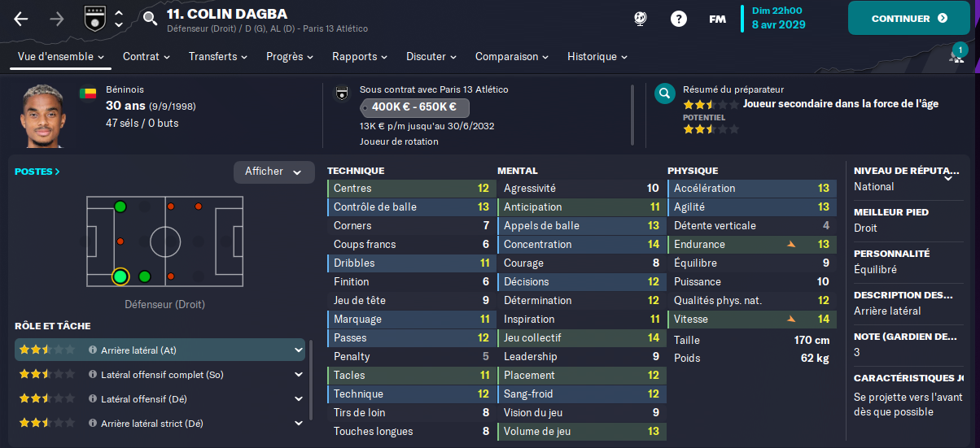The image size is (980, 448).
Task: Click the Paris 13 Atlético club badge
Action: point(95,18)
